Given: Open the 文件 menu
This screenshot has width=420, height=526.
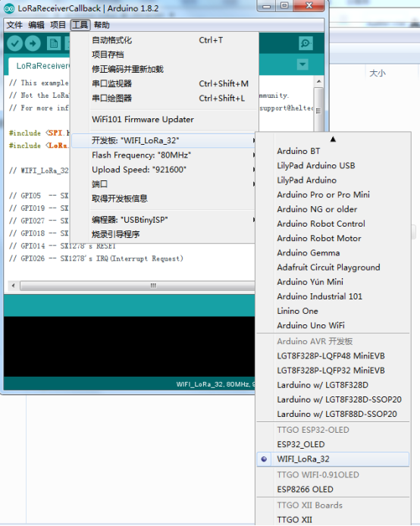Looking at the screenshot, I should pos(14,25).
